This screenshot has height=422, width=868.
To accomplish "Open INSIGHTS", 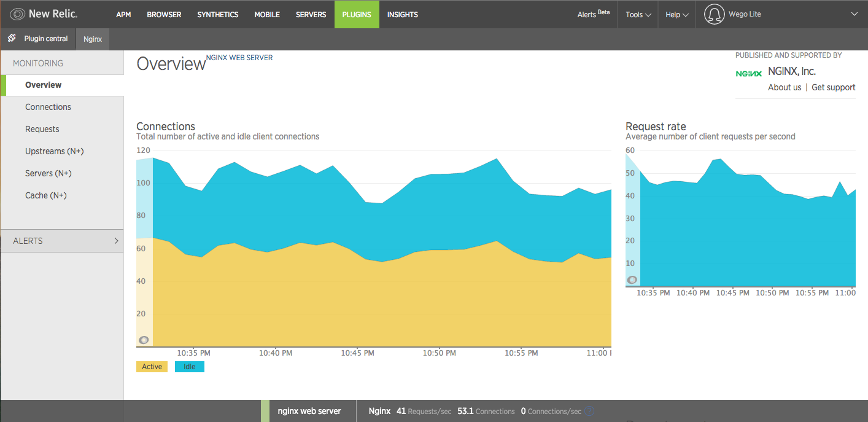I will click(403, 14).
